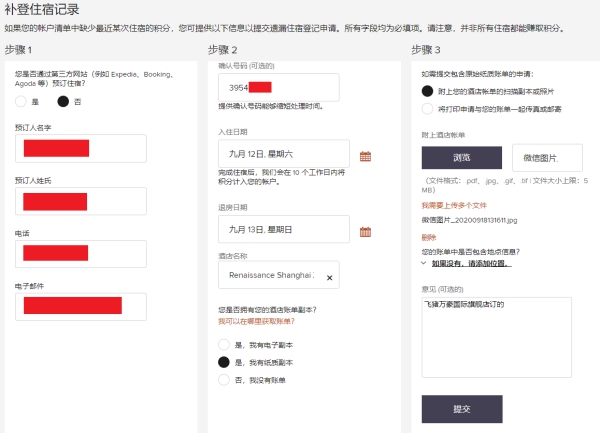600x433 pixels.
Task: Open the check-in date calendar icon
Action: pyautogui.click(x=365, y=156)
